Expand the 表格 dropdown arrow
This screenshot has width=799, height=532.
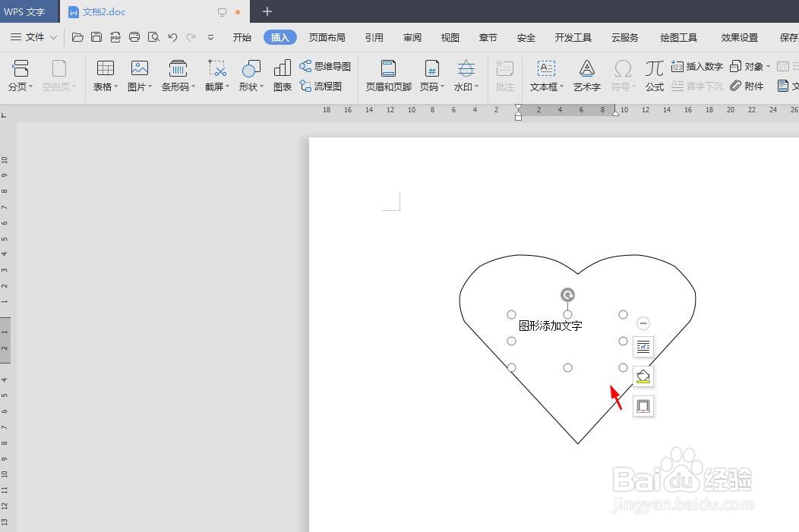pyautogui.click(x=115, y=87)
